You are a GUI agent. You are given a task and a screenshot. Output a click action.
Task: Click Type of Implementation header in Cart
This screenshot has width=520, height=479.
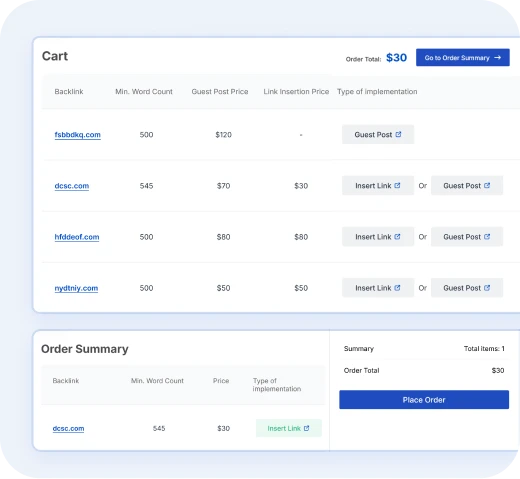[377, 92]
